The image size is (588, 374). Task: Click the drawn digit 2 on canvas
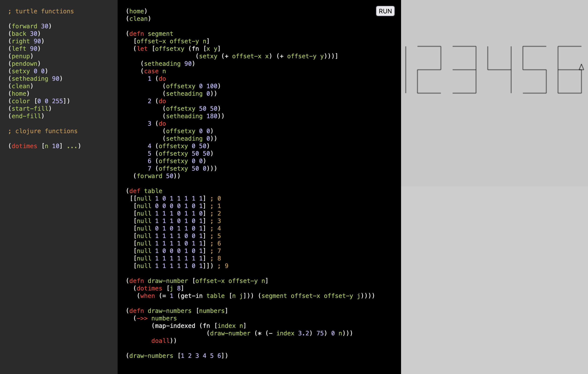click(x=429, y=70)
